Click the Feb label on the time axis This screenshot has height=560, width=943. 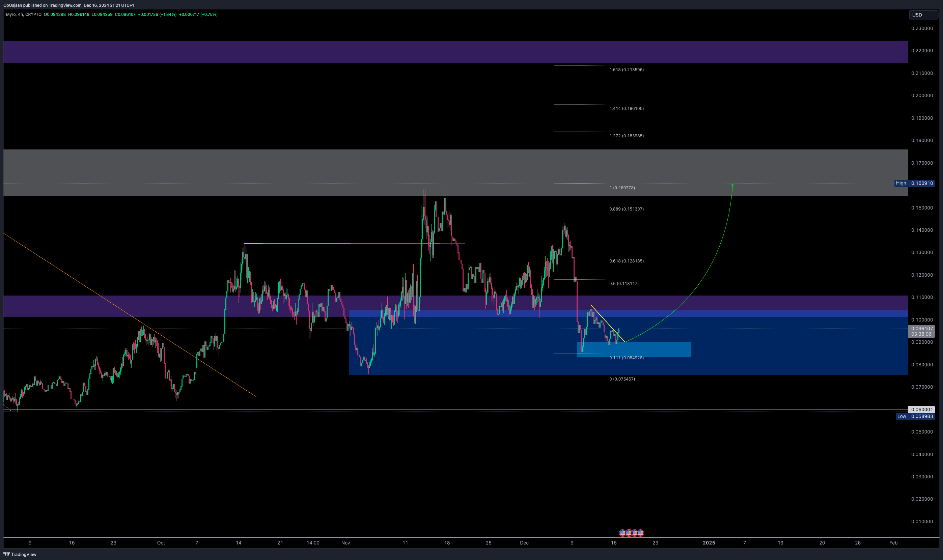click(893, 543)
